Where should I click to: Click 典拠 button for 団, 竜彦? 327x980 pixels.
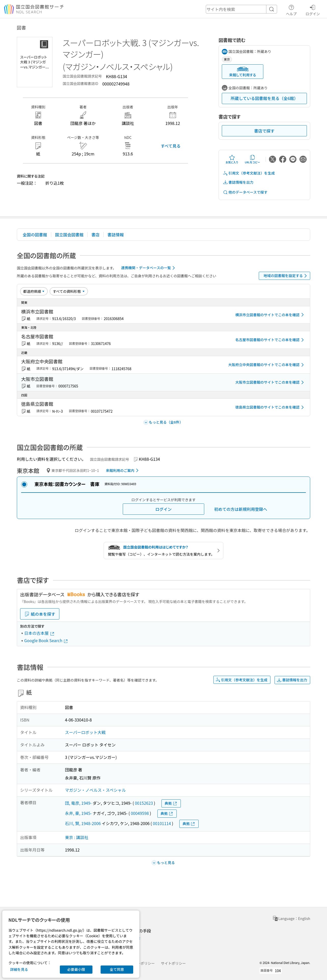(171, 803)
